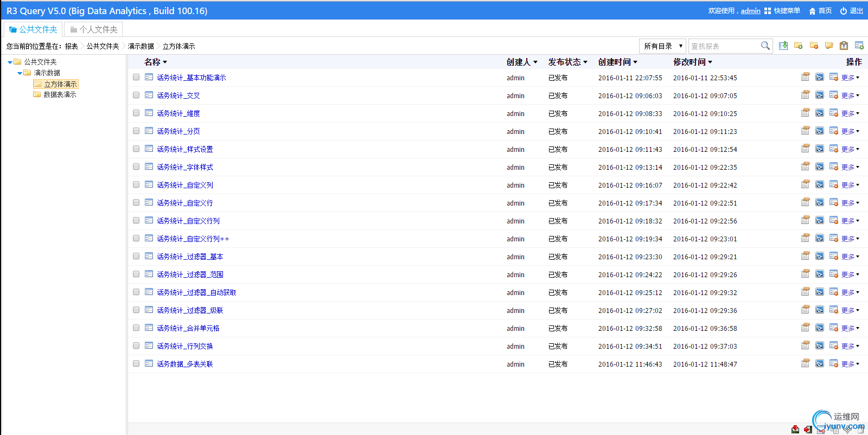Check the box for 话务数据_多表关联
The height and width of the screenshot is (435, 868).
136,363
